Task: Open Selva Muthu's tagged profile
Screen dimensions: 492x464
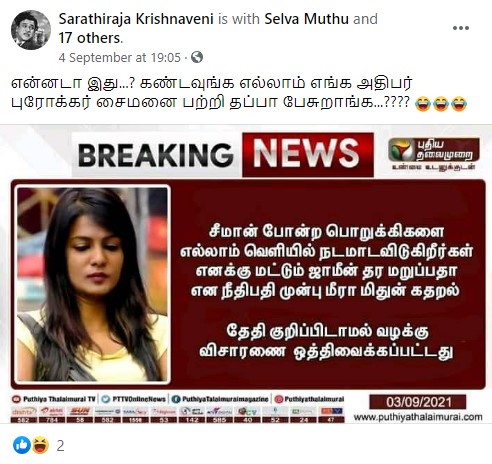Action: [x=306, y=19]
